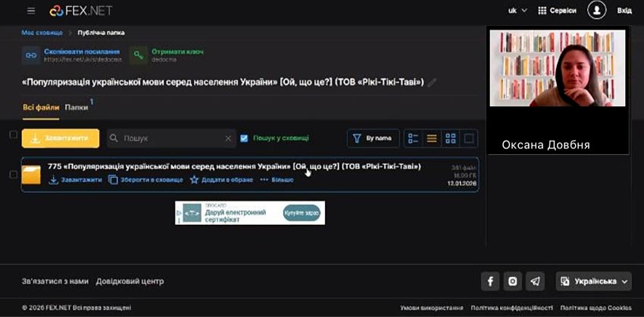The height and width of the screenshot is (317, 644).
Task: Open the Telegram icon in the footer
Action: pos(536,281)
